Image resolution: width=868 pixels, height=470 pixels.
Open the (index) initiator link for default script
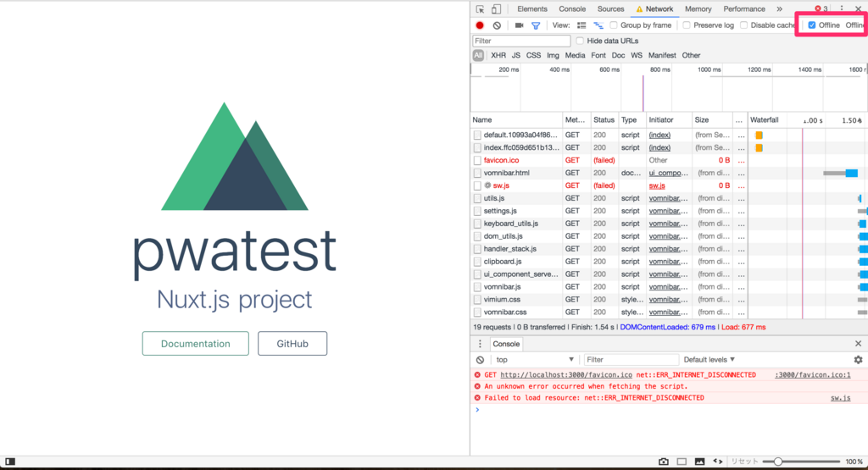coord(659,135)
